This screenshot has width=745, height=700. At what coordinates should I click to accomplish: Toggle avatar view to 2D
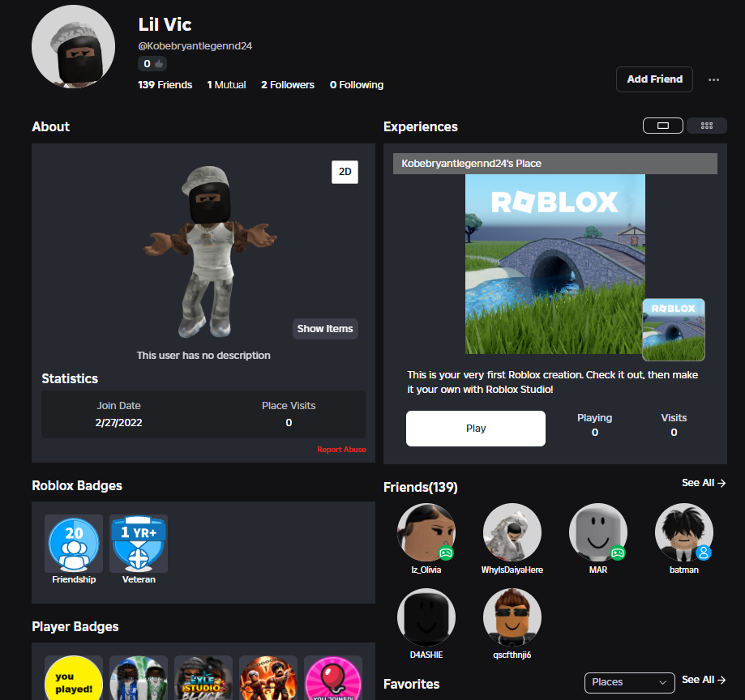[345, 172]
